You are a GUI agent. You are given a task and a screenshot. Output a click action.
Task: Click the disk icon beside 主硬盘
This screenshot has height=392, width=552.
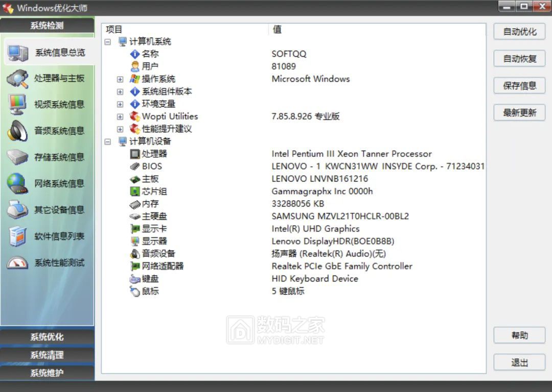click(x=135, y=216)
